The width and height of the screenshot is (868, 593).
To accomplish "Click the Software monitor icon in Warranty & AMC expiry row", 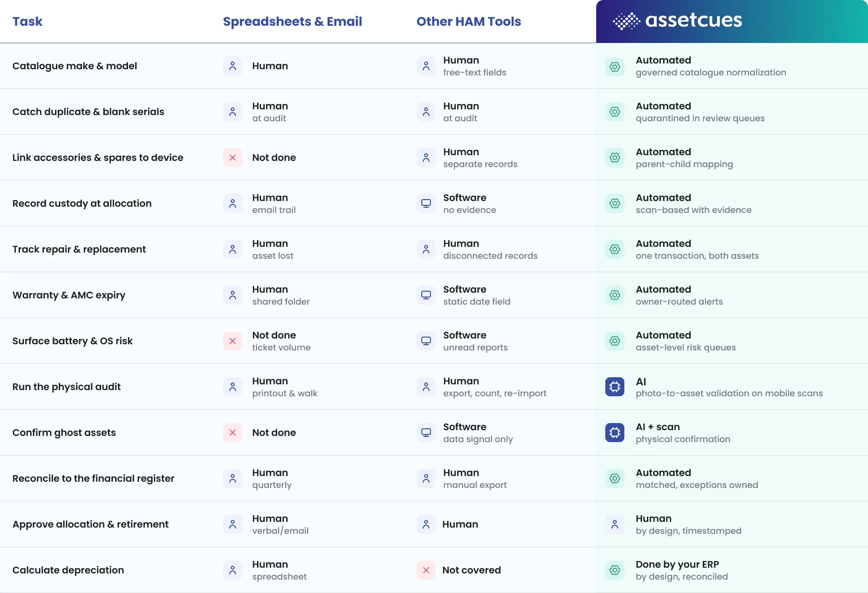I will tap(426, 295).
